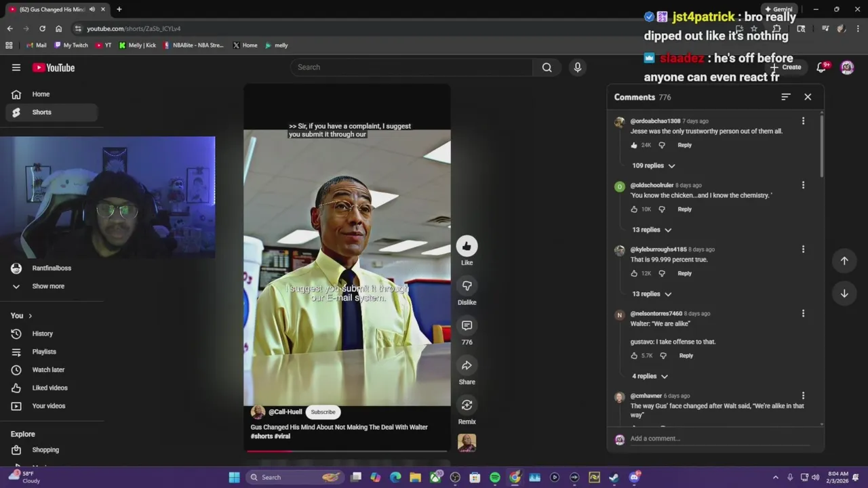Open the comments sort options icon

click(785, 97)
